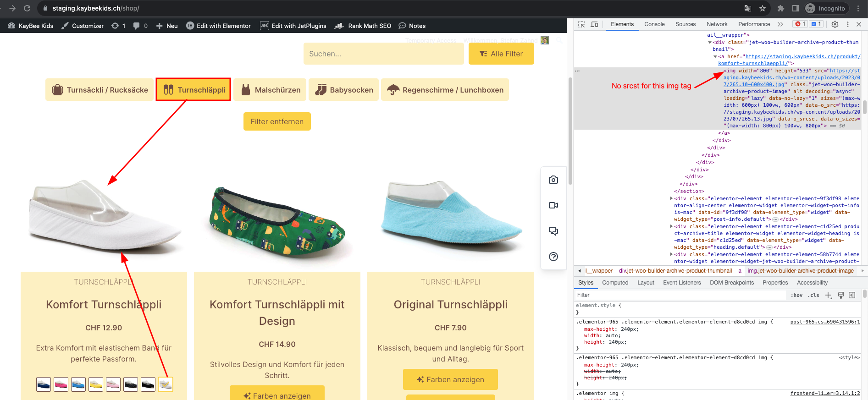This screenshot has width=868, height=400.
Task: Switch to the Sources tab
Action: 686,24
